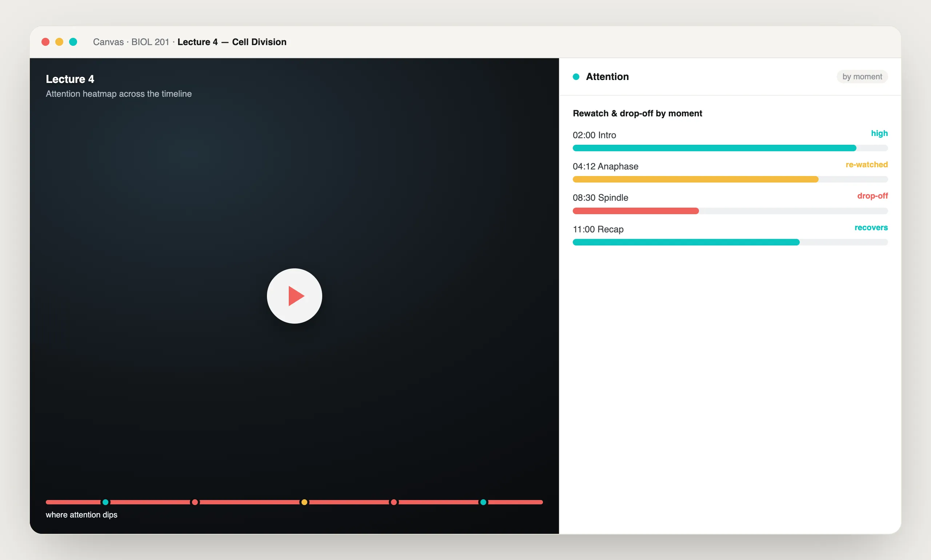Click the 'Lecture 4' video title
This screenshot has width=931, height=560.
[70, 79]
